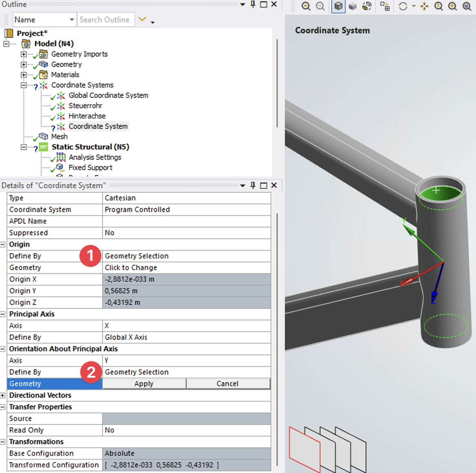476x473 pixels.
Task: Click the Previous View zoom icon
Action: point(306,6)
